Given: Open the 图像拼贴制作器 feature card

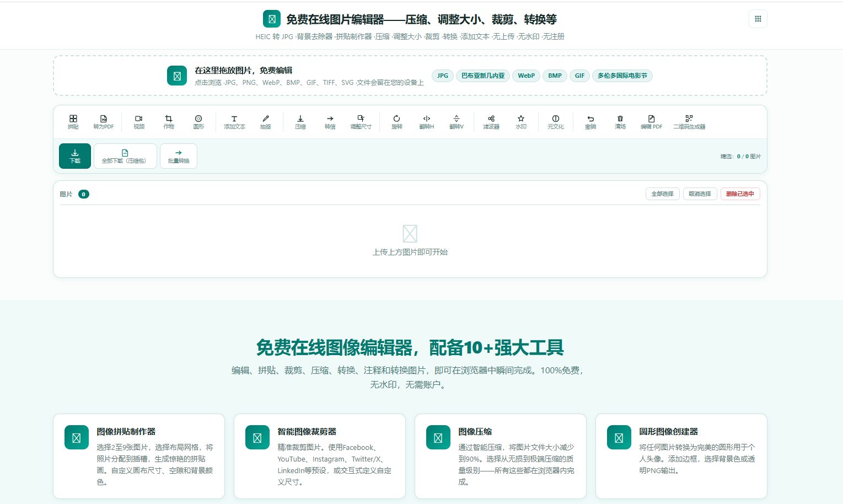Looking at the screenshot, I should tap(139, 456).
